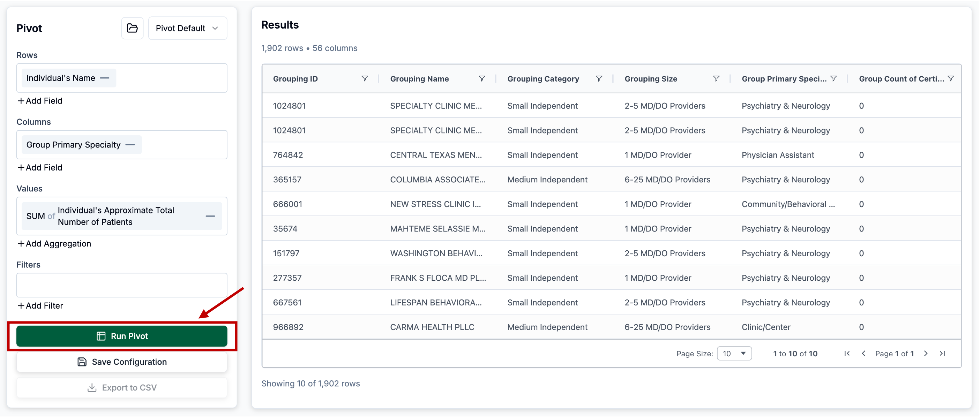Open saved configurations folder icon
Screen dimensions: 980x417
click(132, 28)
